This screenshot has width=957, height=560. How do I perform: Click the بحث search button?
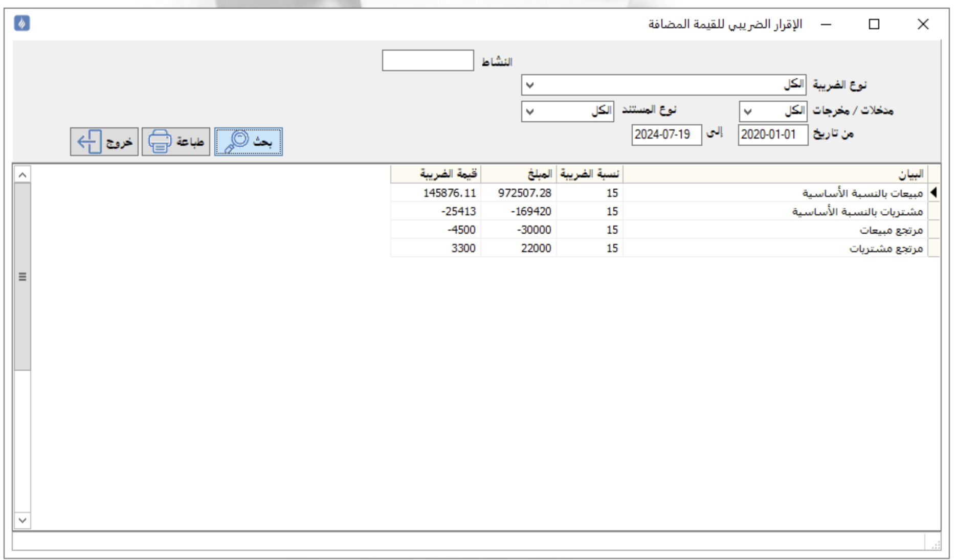[248, 142]
